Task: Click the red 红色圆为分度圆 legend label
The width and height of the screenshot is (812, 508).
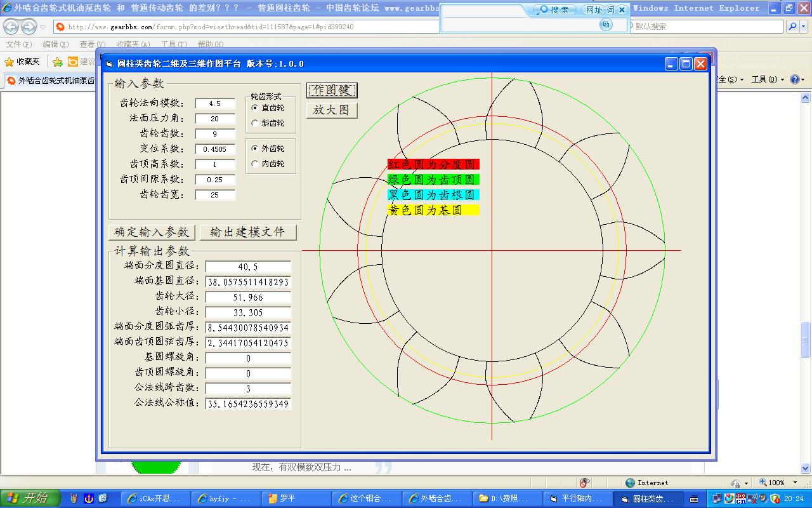Action: click(x=433, y=164)
